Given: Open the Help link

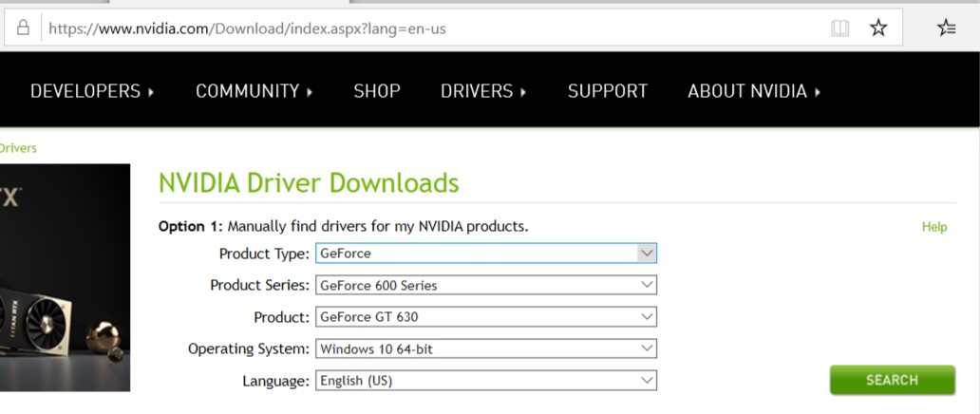Looking at the screenshot, I should [934, 227].
